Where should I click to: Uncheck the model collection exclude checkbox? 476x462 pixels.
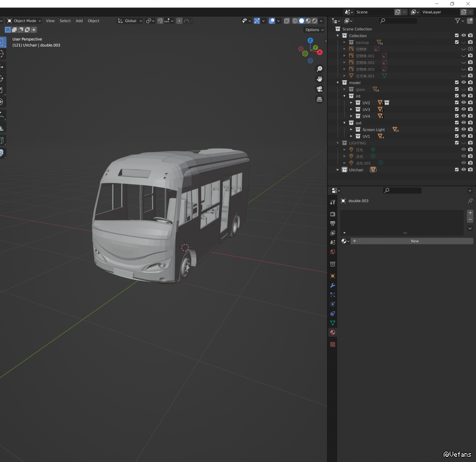click(457, 82)
